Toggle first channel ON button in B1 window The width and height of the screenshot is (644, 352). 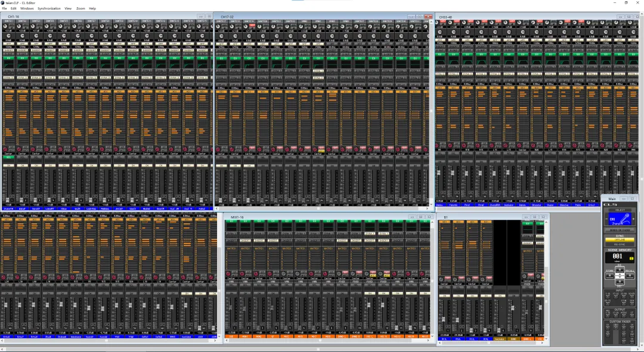tap(444, 296)
